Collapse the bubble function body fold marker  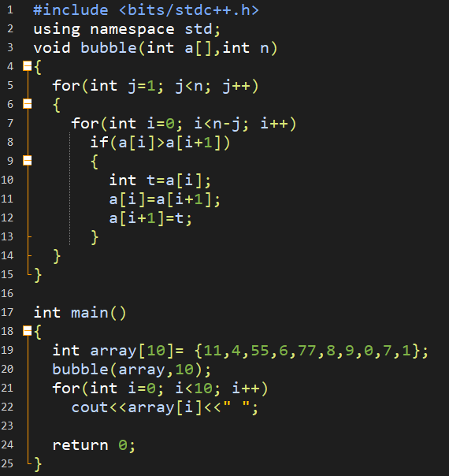pyautogui.click(x=28, y=66)
